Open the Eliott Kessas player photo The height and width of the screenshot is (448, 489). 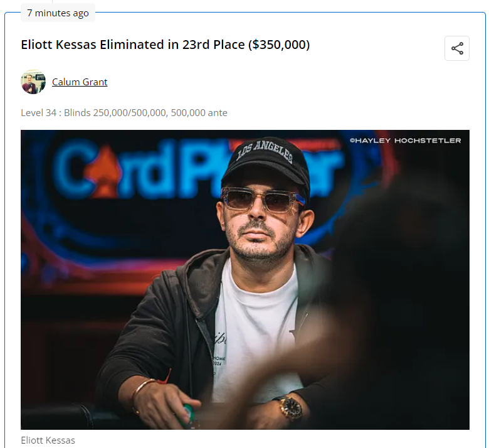point(244,279)
